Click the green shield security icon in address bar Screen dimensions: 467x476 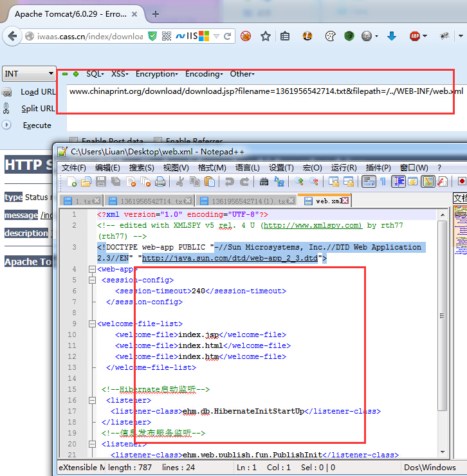[152, 37]
